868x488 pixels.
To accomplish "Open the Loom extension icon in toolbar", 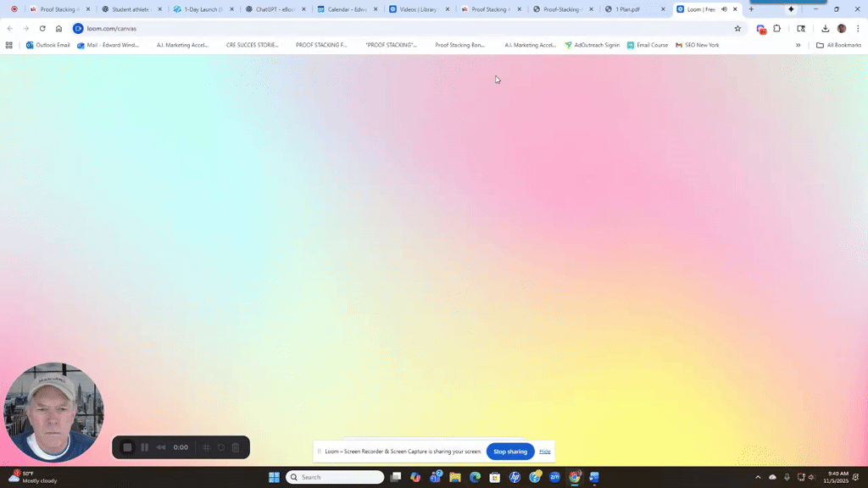I will click(761, 29).
